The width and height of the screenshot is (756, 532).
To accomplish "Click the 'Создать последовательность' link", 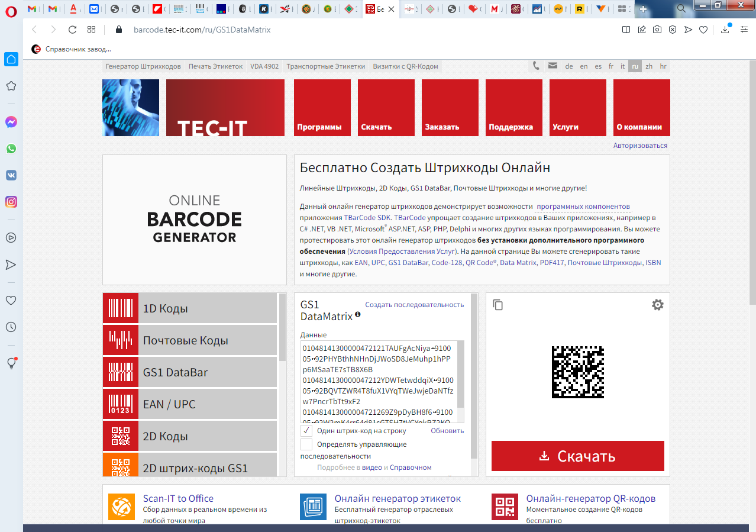I will pyautogui.click(x=414, y=305).
